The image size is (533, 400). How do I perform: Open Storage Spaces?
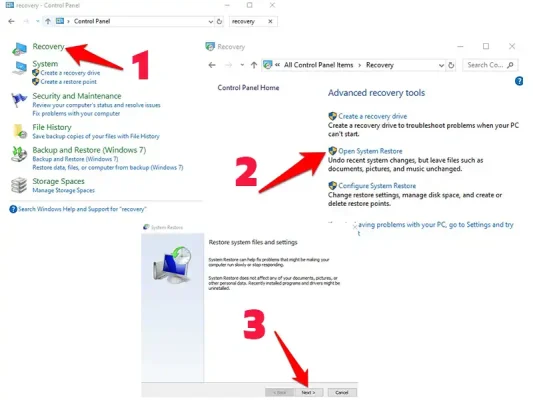[58, 181]
